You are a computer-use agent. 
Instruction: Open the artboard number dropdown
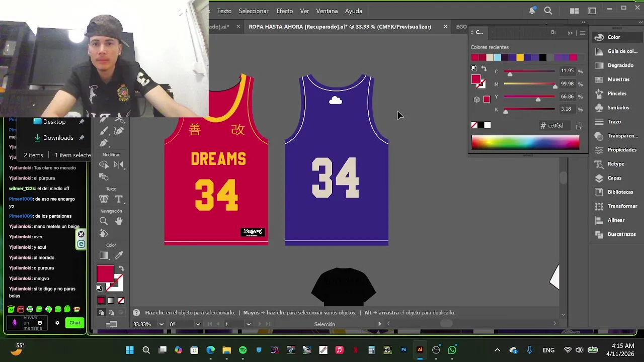point(248,324)
